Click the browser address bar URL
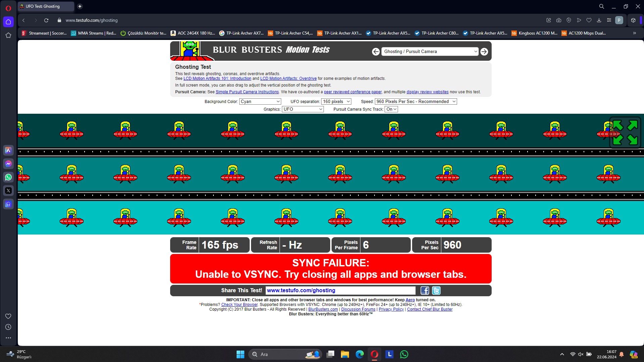 click(92, 20)
